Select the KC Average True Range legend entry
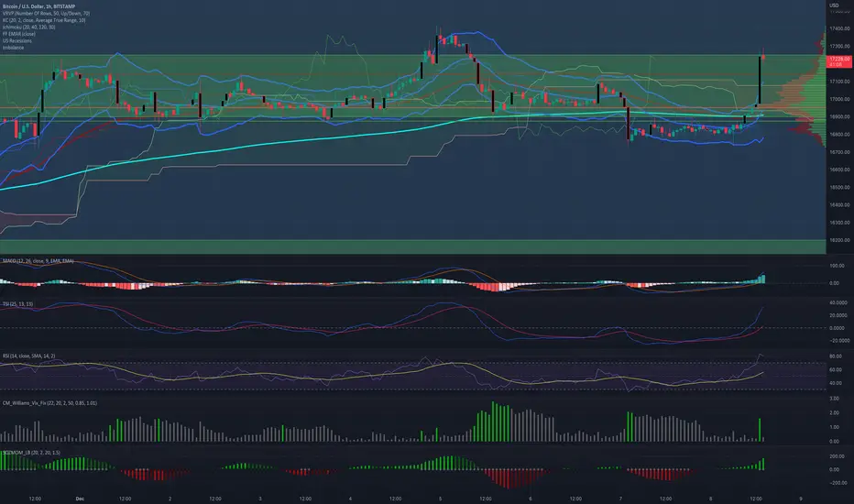 coord(44,20)
